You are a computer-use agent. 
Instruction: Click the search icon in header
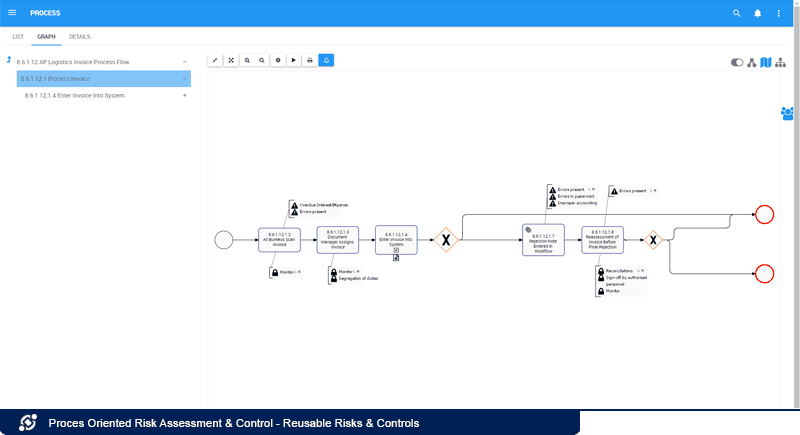pos(737,13)
